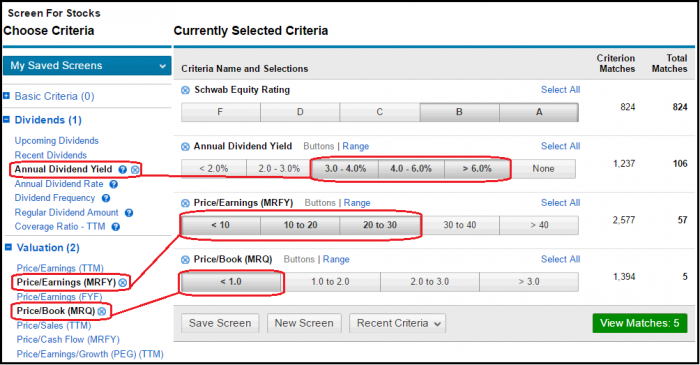The width and height of the screenshot is (700, 365).
Task: Open help for Dividend Frequency
Action: pyautogui.click(x=106, y=198)
